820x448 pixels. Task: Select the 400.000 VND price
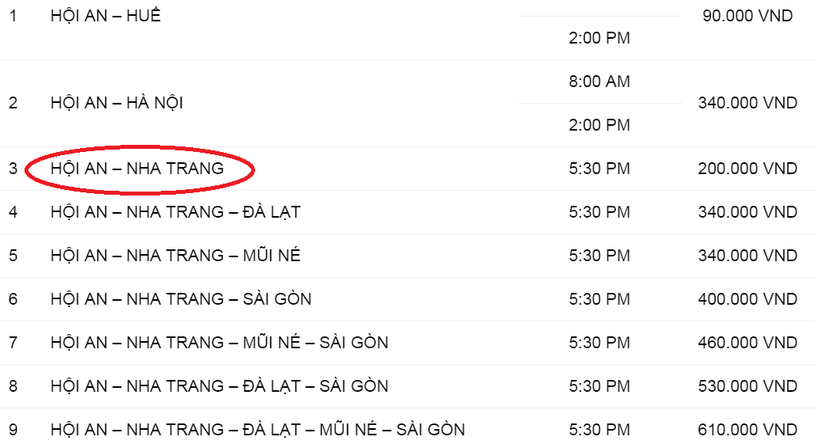[747, 299]
